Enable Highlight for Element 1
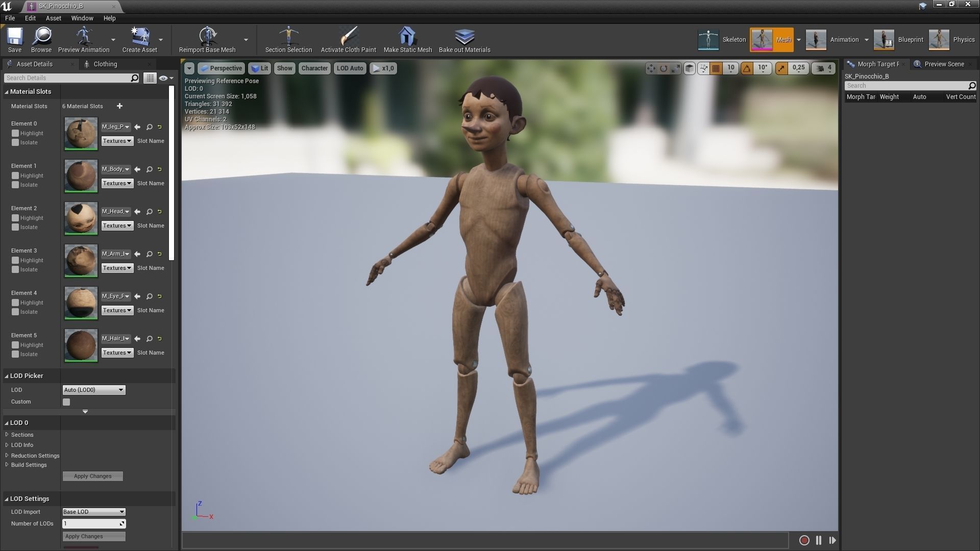Viewport: 980px width, 551px height. point(15,176)
